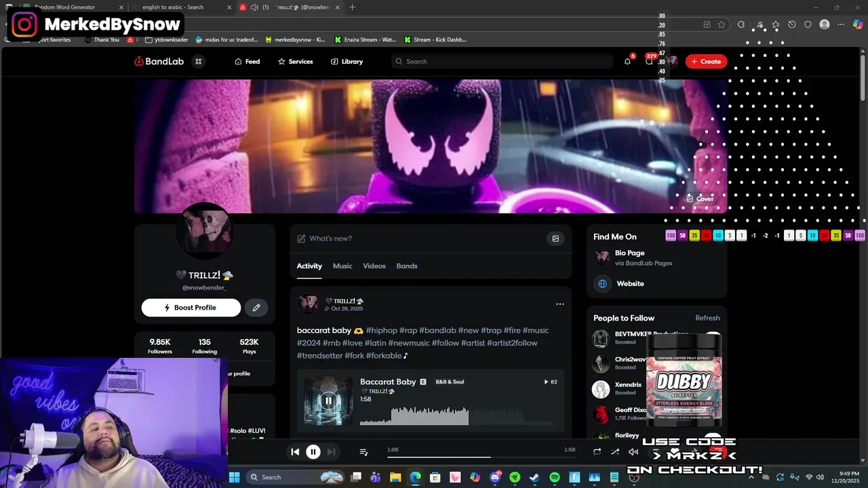Skip to the next track in the player
Screen dimensions: 868x488
point(331,452)
